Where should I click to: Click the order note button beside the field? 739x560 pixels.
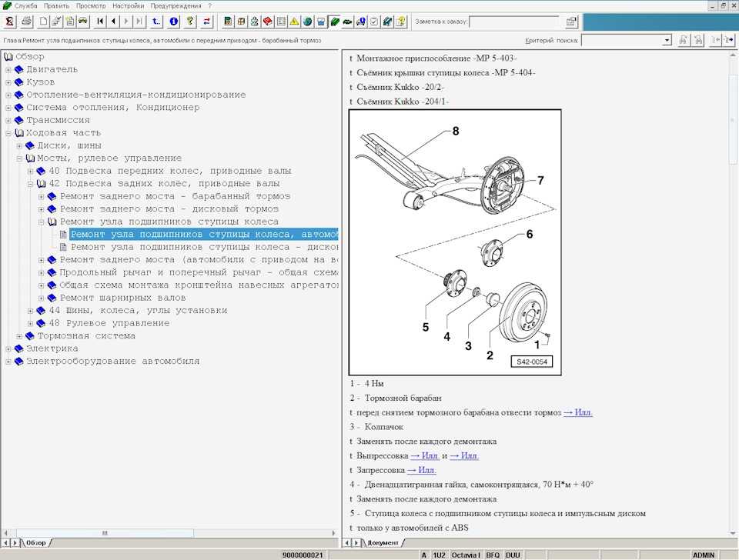pos(571,22)
